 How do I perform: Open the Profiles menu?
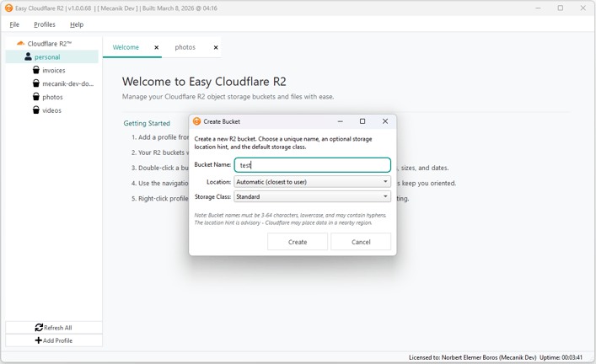[45, 24]
